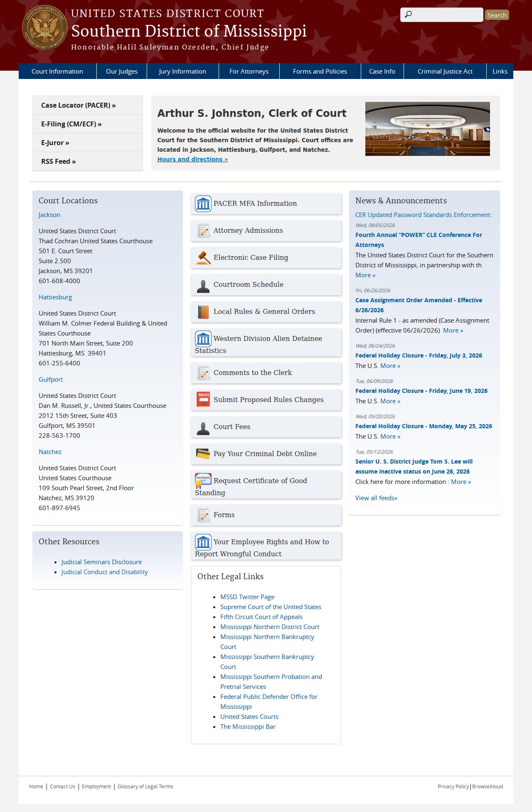
Task: Click the Attorney Admissions notepad icon
Action: 203,231
